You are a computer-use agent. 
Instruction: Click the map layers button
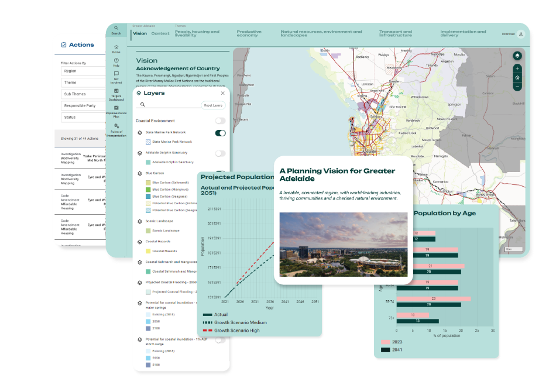tap(517, 56)
